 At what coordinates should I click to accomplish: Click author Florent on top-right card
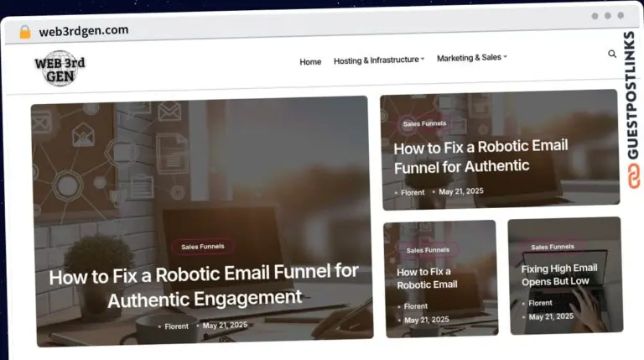(413, 192)
